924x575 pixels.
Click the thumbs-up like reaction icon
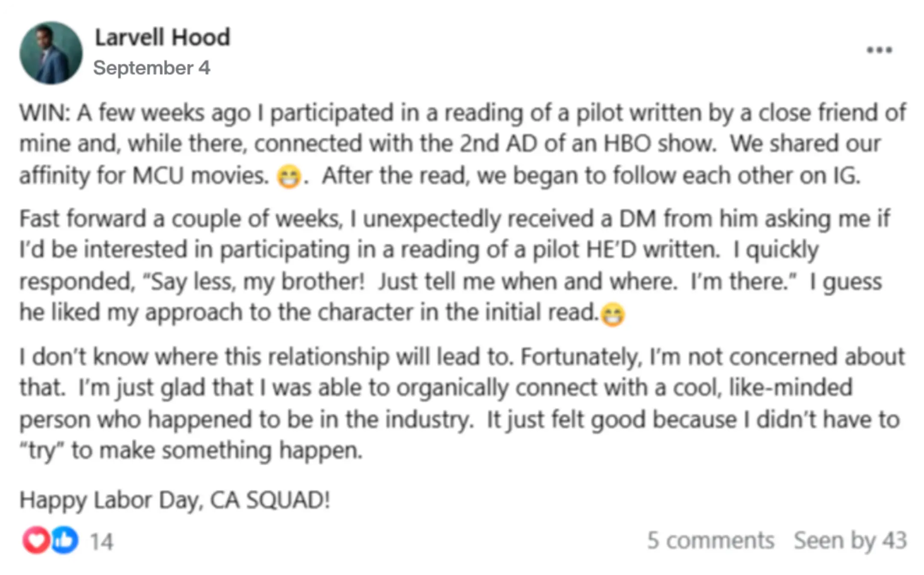(x=65, y=540)
